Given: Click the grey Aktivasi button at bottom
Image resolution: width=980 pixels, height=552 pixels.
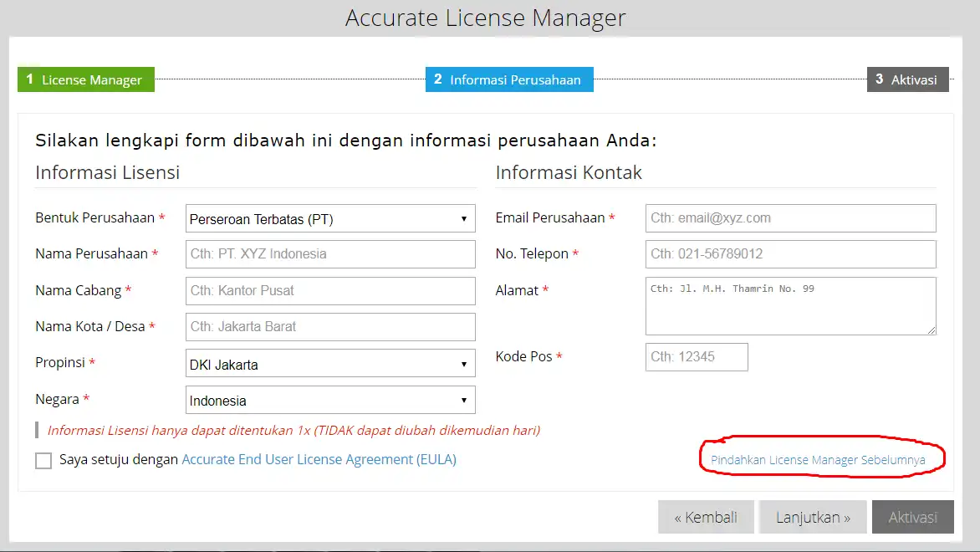Looking at the screenshot, I should click(912, 517).
